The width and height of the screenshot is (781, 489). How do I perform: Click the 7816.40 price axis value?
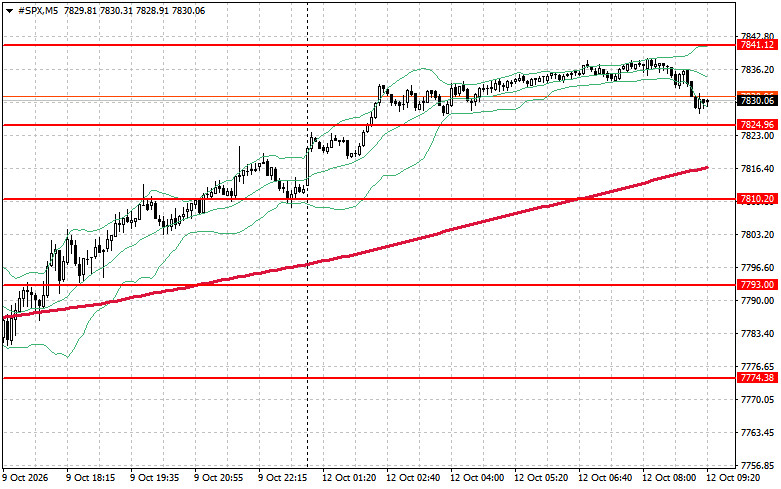tap(757, 169)
